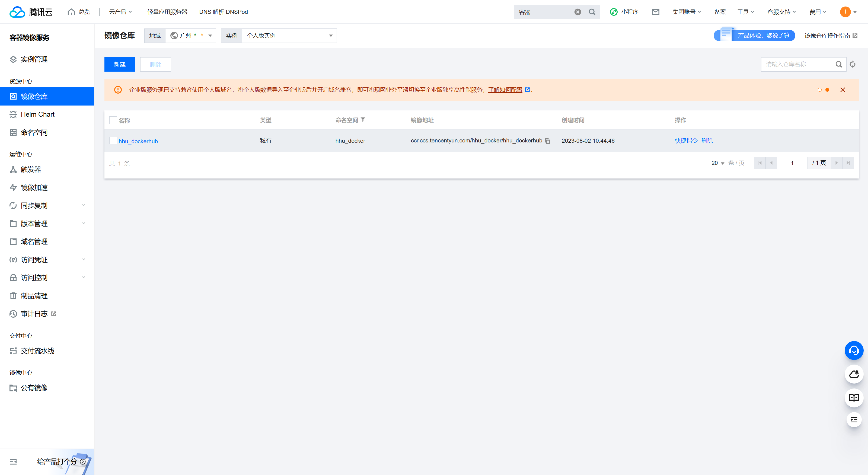
Task: Go to first page of table
Action: 760,163
